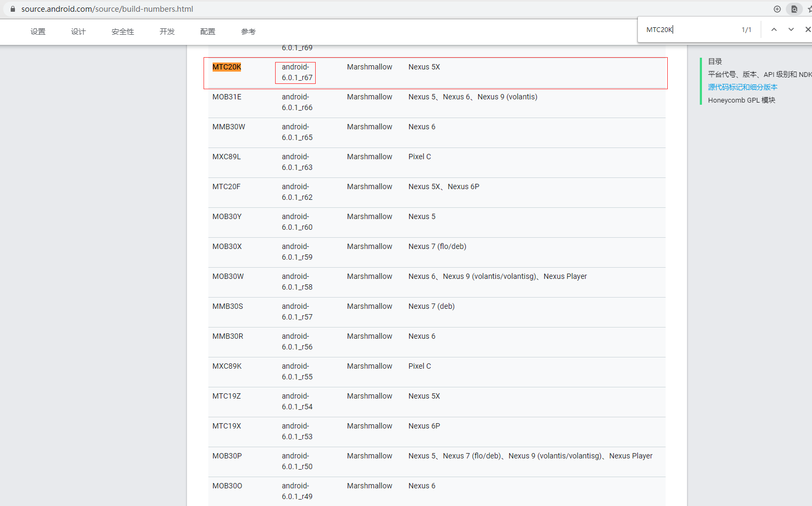
Task: Click the MOB31E build cell
Action: click(227, 97)
